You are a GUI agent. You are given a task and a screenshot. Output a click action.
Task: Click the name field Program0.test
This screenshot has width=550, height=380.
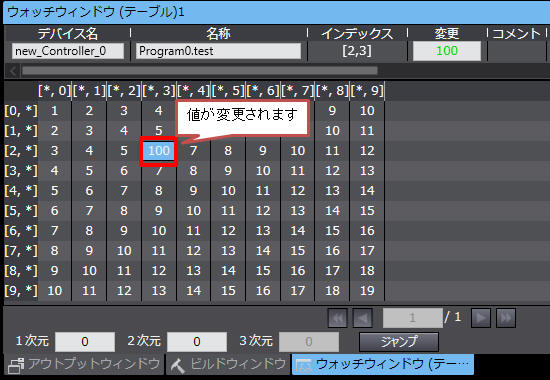pos(218,51)
